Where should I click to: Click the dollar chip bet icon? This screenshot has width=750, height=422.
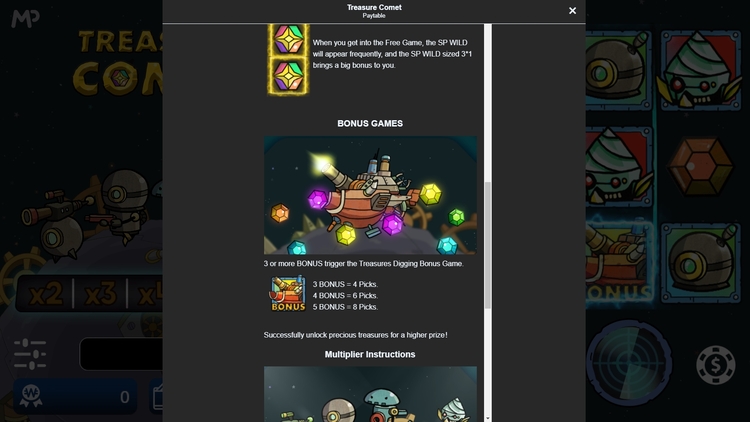click(716, 365)
